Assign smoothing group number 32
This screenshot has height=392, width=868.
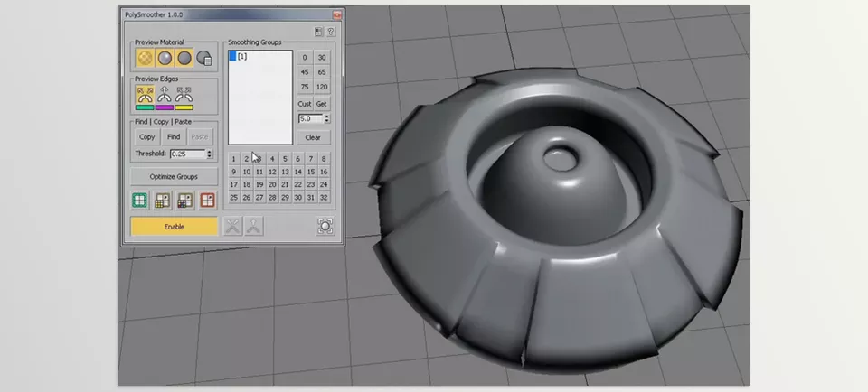(x=324, y=197)
